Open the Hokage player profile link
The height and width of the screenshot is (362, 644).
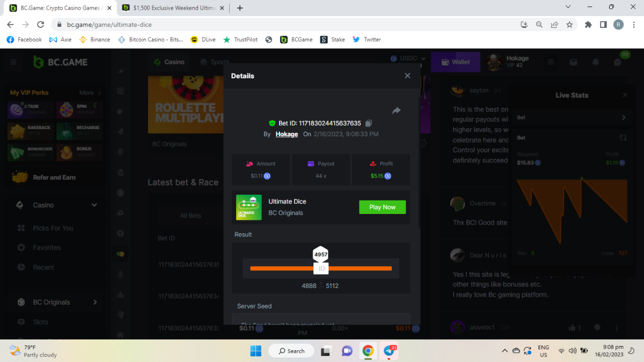(287, 134)
